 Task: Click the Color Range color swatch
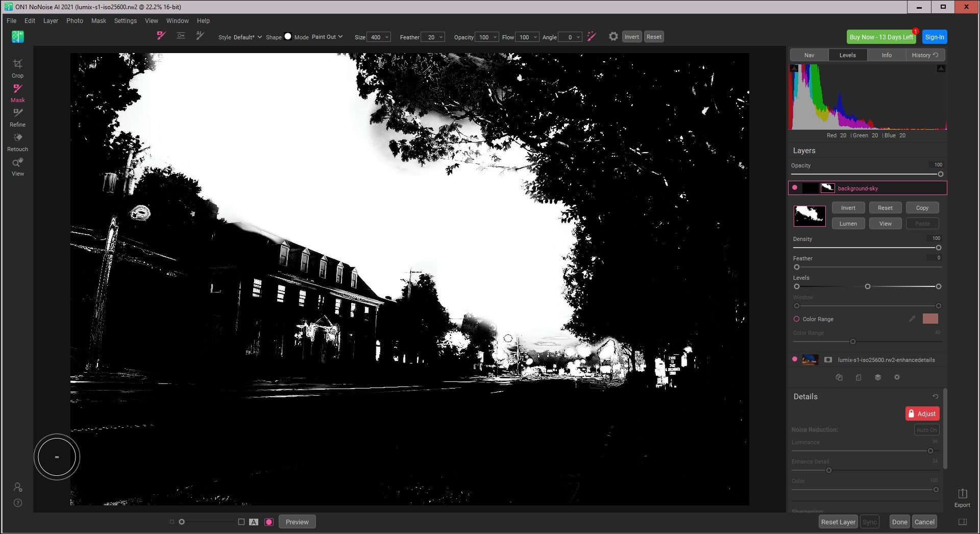click(930, 319)
